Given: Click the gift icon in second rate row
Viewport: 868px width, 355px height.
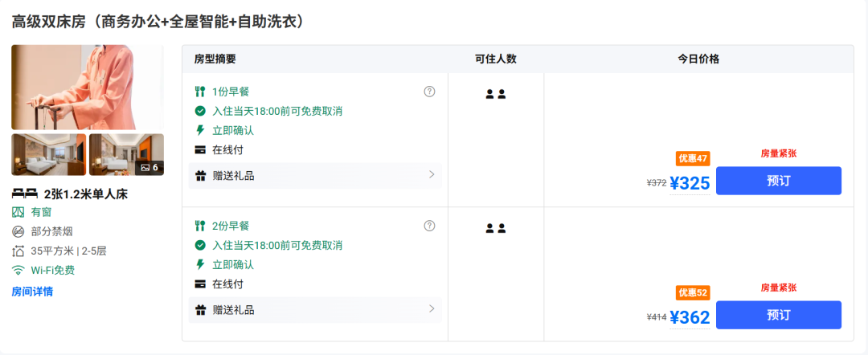Looking at the screenshot, I should pyautogui.click(x=200, y=309).
